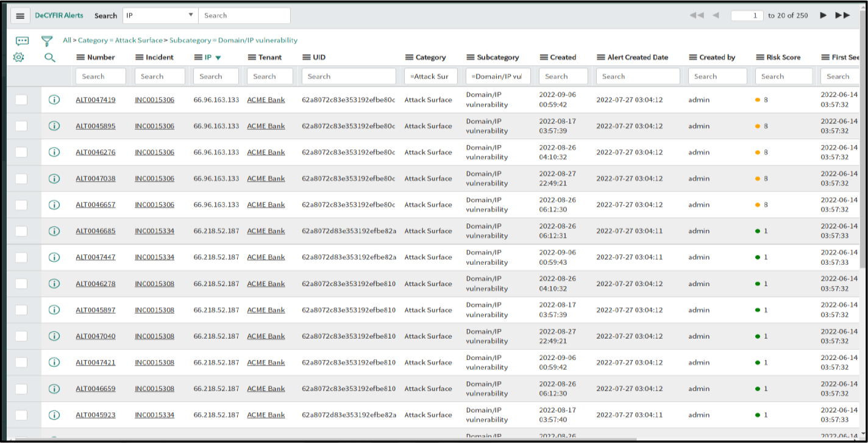Click IP 66.96.163.133 in row ALT0047419

pyautogui.click(x=216, y=99)
